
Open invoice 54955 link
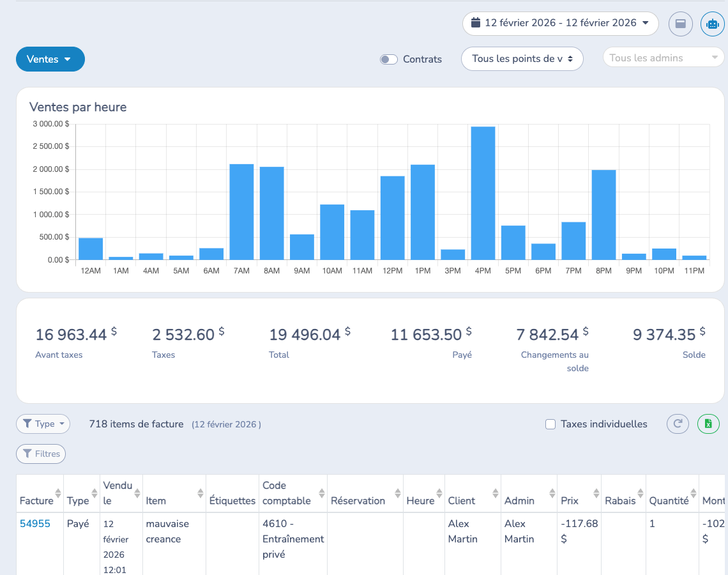[35, 523]
